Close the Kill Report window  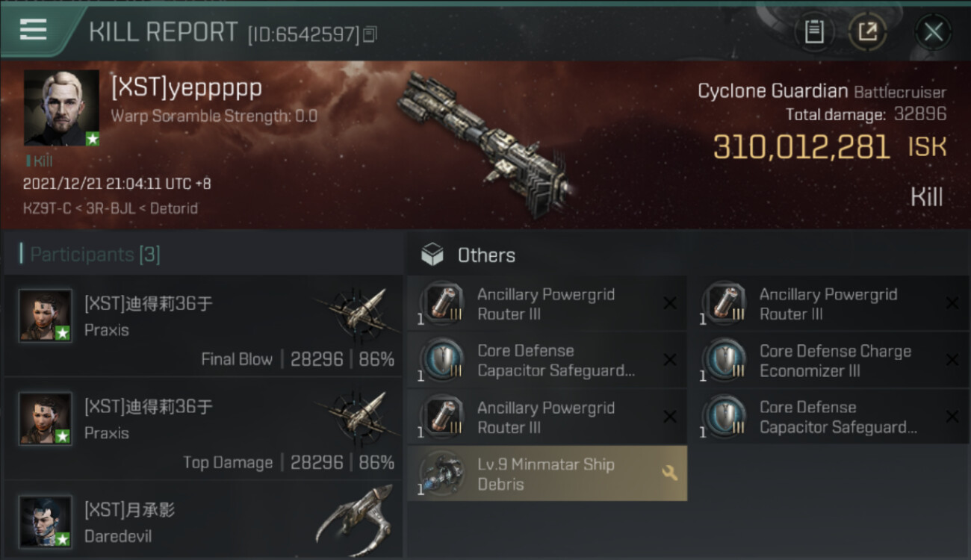933,32
